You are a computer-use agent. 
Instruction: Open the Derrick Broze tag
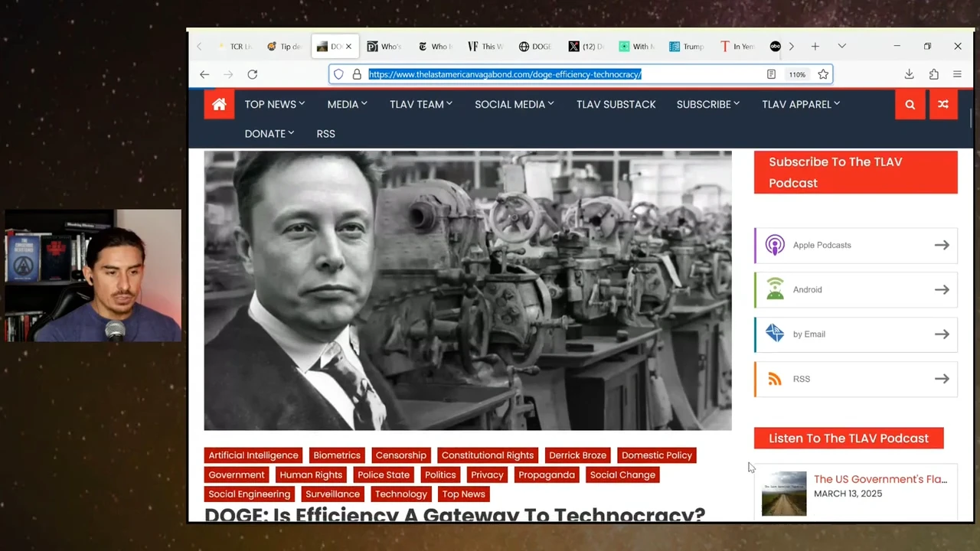coord(577,455)
